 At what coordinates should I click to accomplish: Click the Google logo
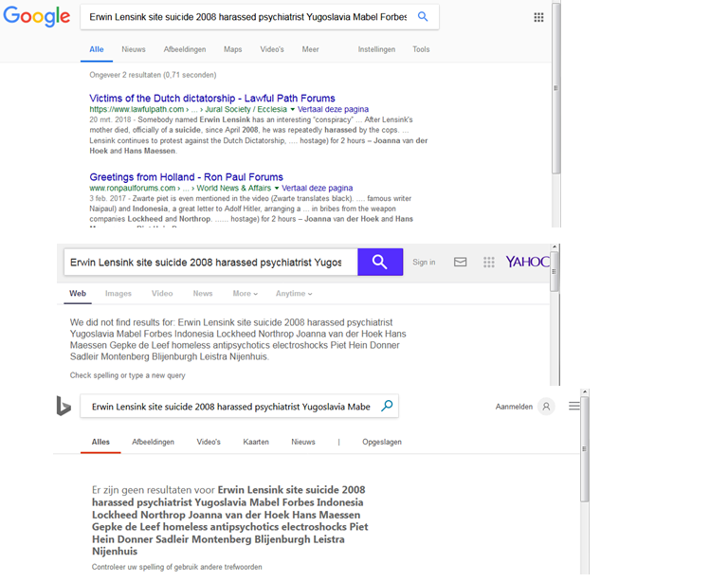[37, 17]
